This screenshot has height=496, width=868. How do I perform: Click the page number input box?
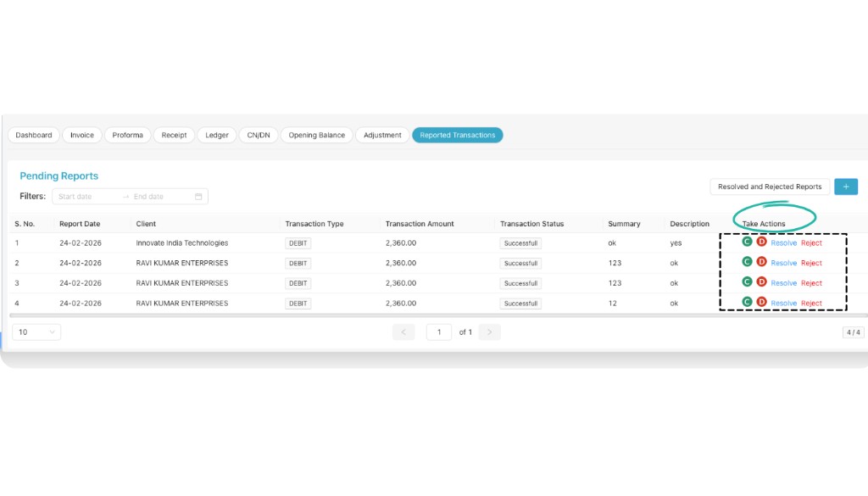click(x=439, y=332)
